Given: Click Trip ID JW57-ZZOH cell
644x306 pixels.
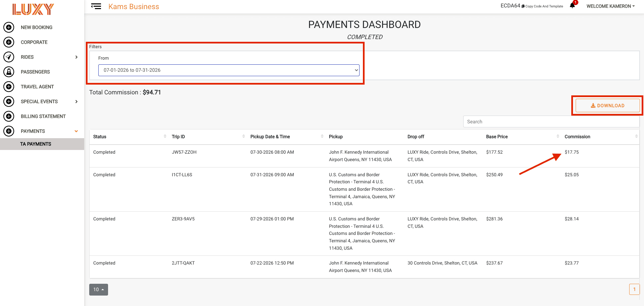Looking at the screenshot, I should (184, 152).
